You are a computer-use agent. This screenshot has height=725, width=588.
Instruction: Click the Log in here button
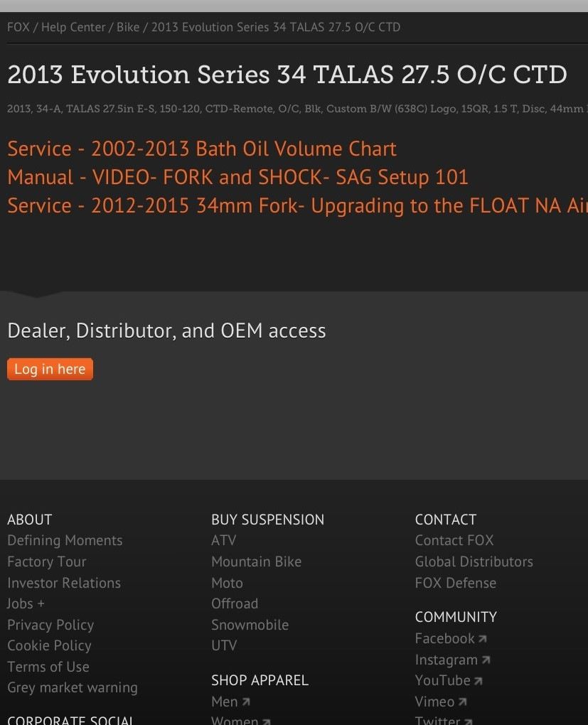click(x=50, y=370)
